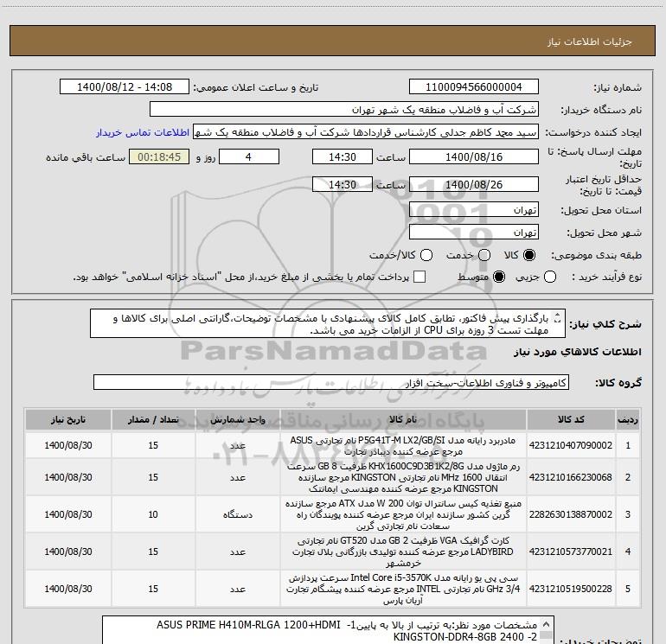666x644 pixels.
Task: Click the delivery province field تهران
Action: click(x=474, y=210)
